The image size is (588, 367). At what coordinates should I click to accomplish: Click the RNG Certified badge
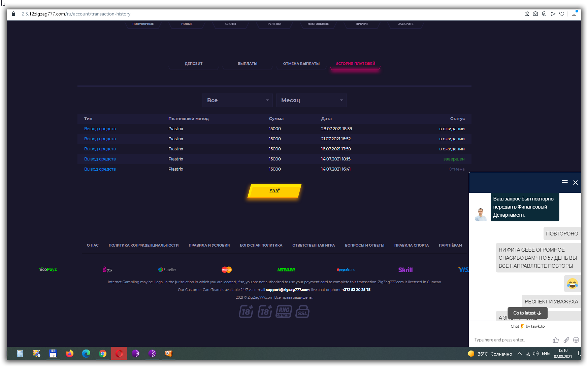284,311
